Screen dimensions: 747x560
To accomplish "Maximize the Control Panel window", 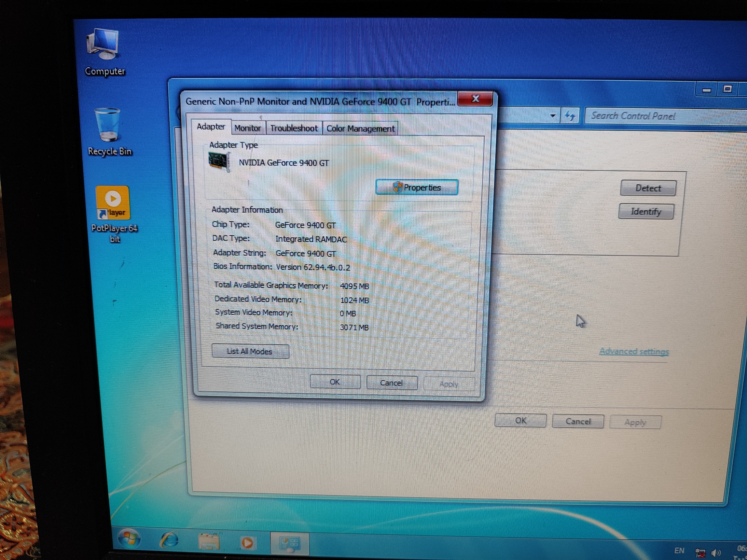I will tap(727, 89).
